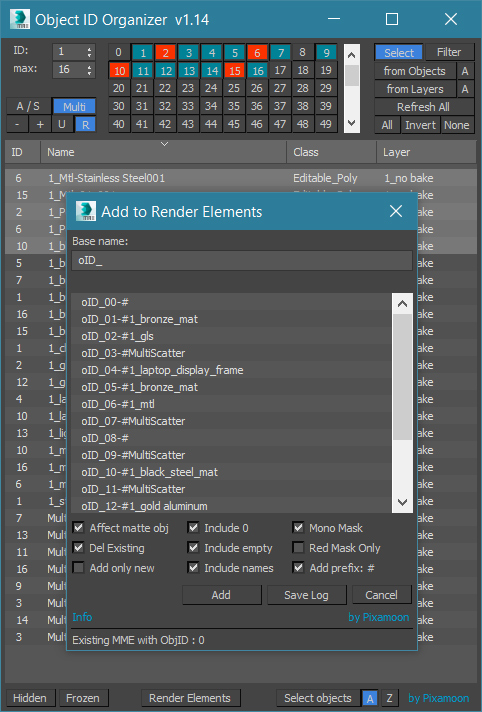Click the Z sort button

click(x=389, y=698)
